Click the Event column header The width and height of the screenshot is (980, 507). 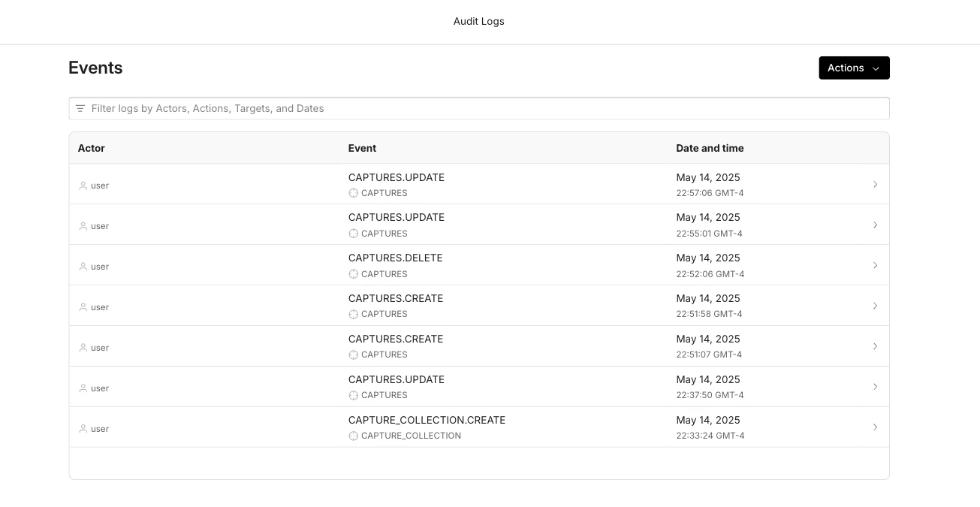pyautogui.click(x=362, y=148)
